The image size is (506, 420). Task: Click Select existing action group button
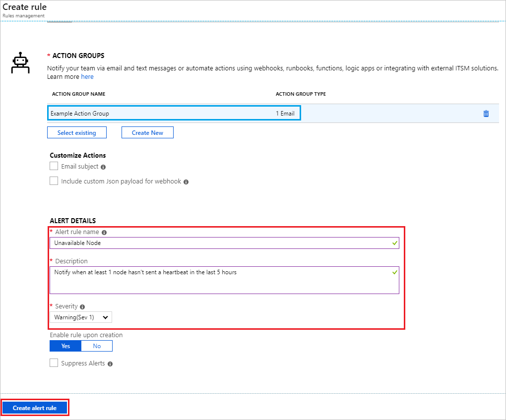77,132
